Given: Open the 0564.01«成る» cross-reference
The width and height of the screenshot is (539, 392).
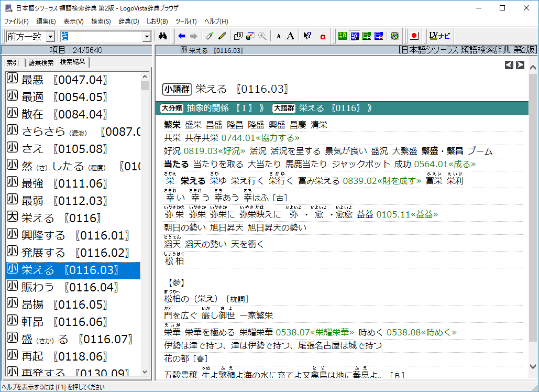Looking at the screenshot, I should pyautogui.click(x=445, y=164).
